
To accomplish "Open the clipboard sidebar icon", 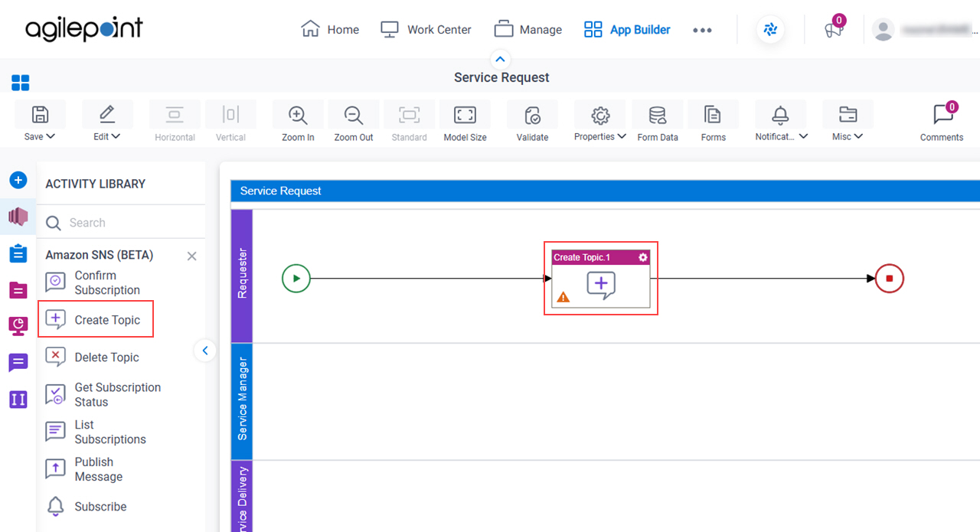I will [x=18, y=253].
